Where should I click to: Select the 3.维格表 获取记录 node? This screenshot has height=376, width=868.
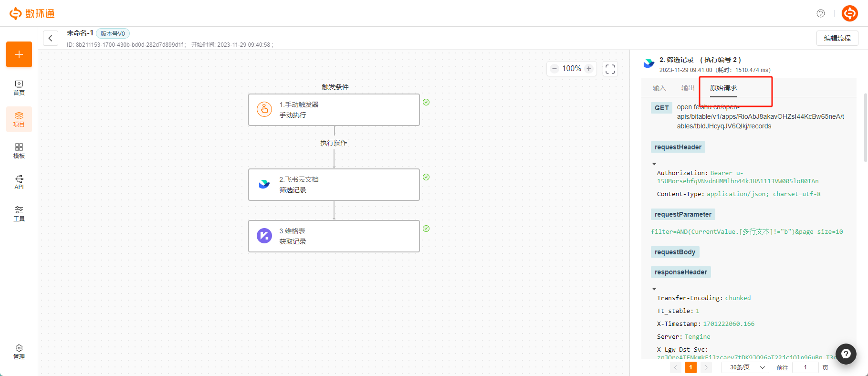tap(334, 236)
